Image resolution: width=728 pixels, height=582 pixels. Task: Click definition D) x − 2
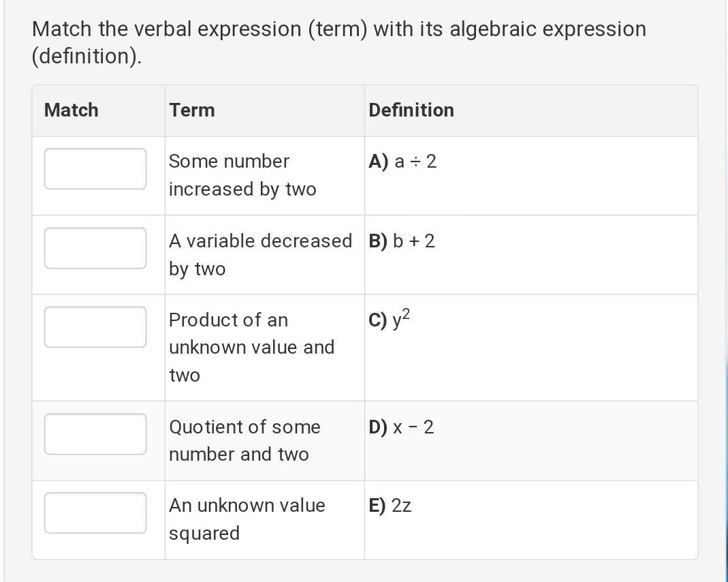click(401, 427)
